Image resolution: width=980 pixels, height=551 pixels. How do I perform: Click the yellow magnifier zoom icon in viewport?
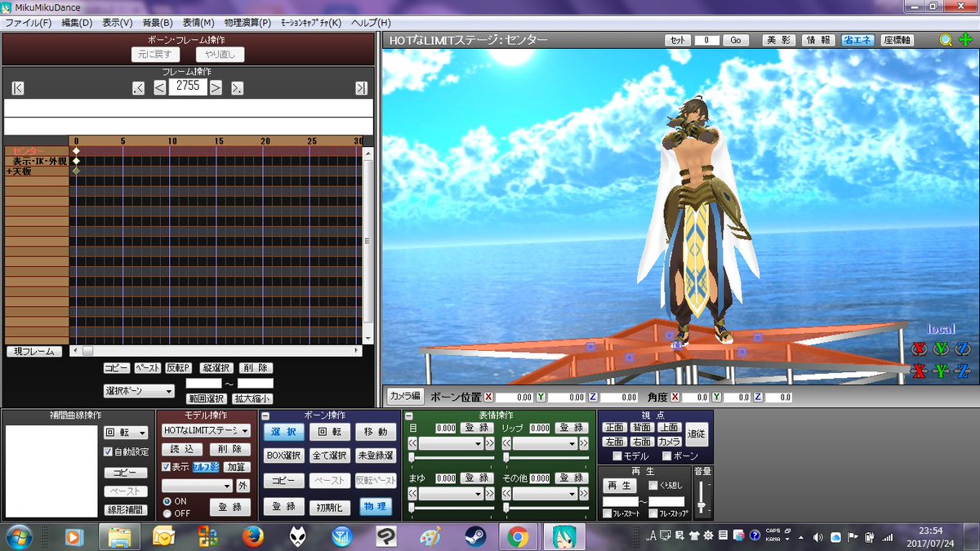pos(946,39)
